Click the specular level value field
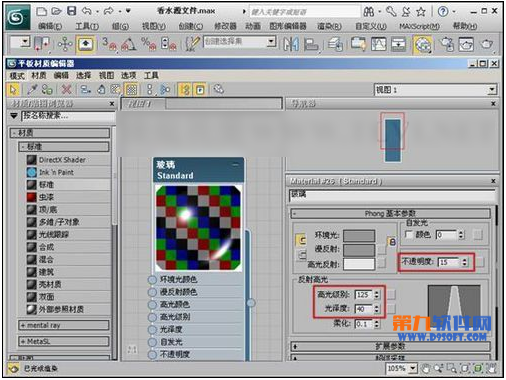The width and height of the screenshot is (506, 380). [x=364, y=295]
